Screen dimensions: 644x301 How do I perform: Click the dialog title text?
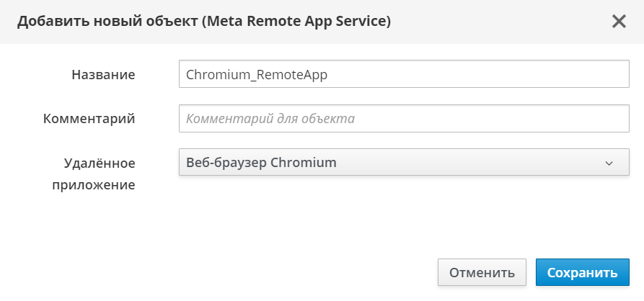click(x=204, y=22)
